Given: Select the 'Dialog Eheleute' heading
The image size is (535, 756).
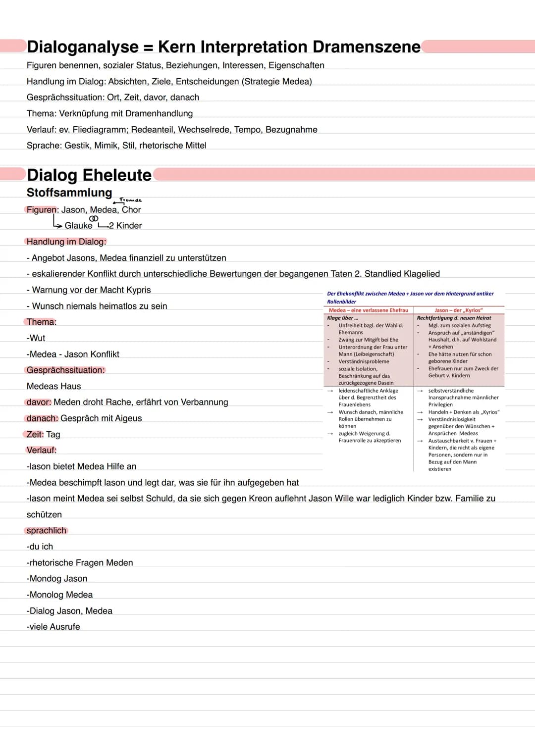Looking at the screenshot, I should click(89, 175).
